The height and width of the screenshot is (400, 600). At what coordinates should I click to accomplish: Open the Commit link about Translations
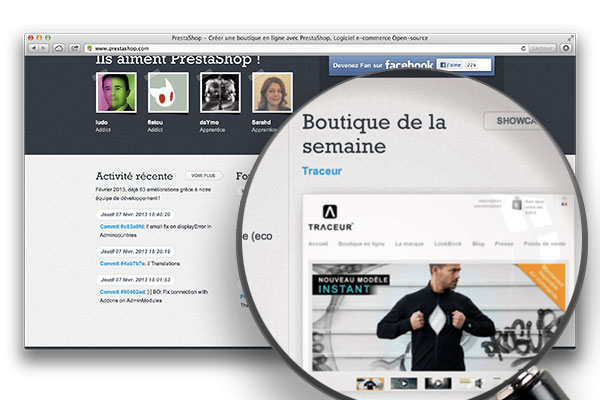tap(122, 263)
